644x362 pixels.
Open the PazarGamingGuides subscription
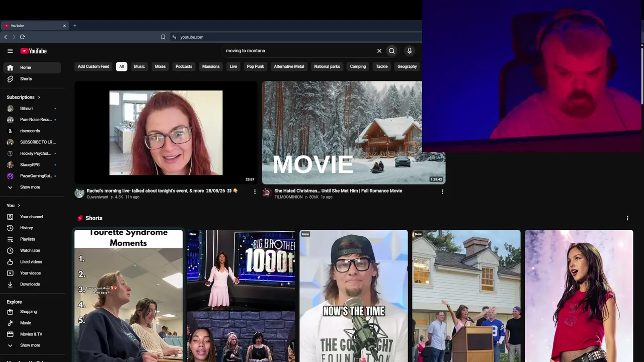coord(32,176)
